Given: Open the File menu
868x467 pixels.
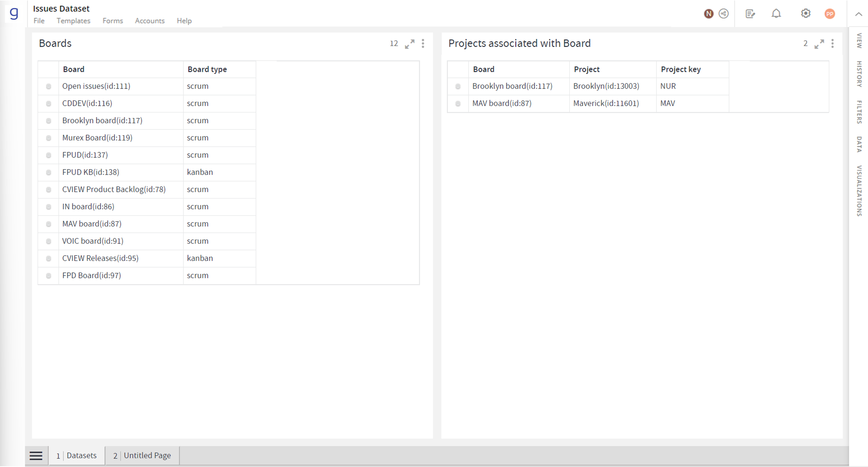Looking at the screenshot, I should (39, 21).
